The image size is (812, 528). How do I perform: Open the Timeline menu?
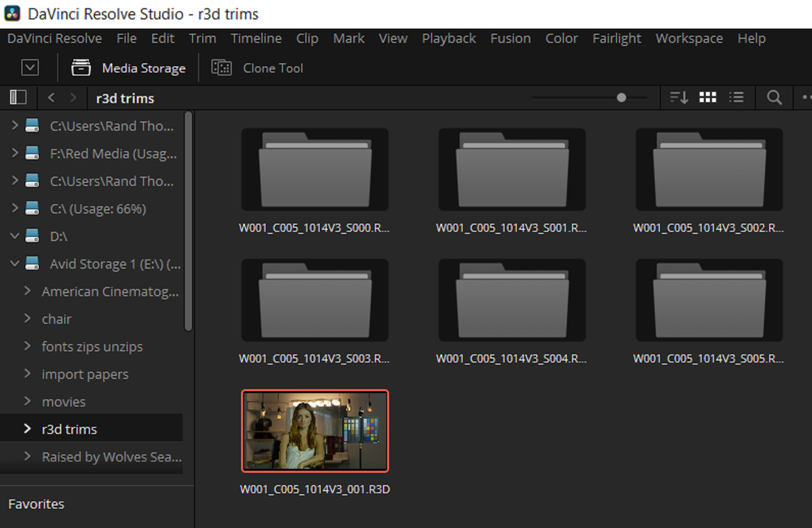[x=256, y=38]
